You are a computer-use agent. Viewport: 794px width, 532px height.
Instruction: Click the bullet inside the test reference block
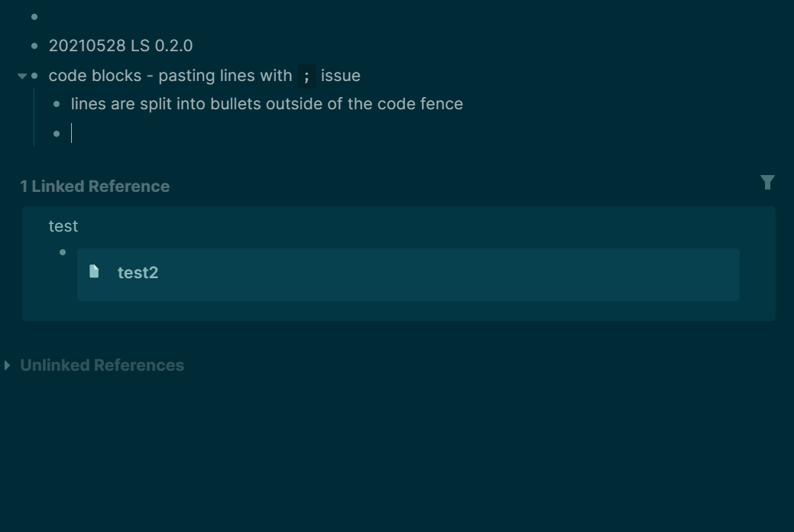pos(62,251)
